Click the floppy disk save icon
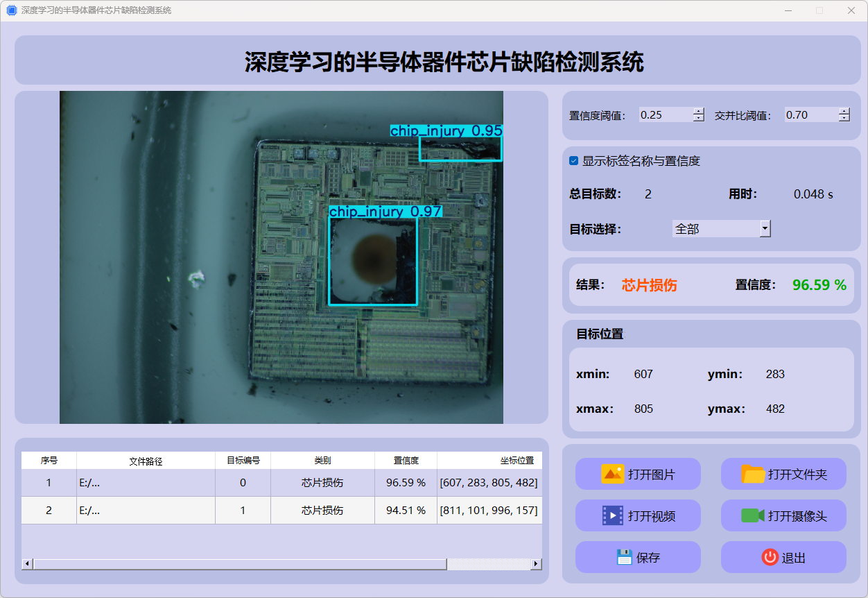Image resolution: width=868 pixels, height=598 pixels. [x=624, y=557]
